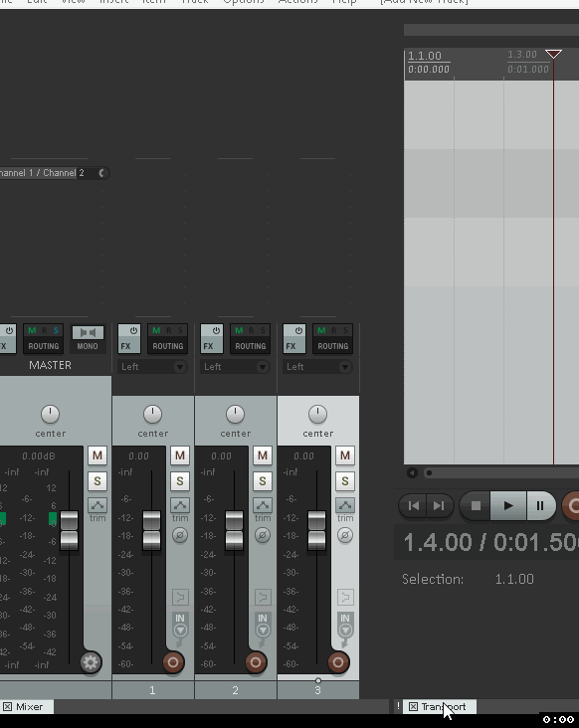
Task: Click track 3 pan knob
Action: (318, 414)
